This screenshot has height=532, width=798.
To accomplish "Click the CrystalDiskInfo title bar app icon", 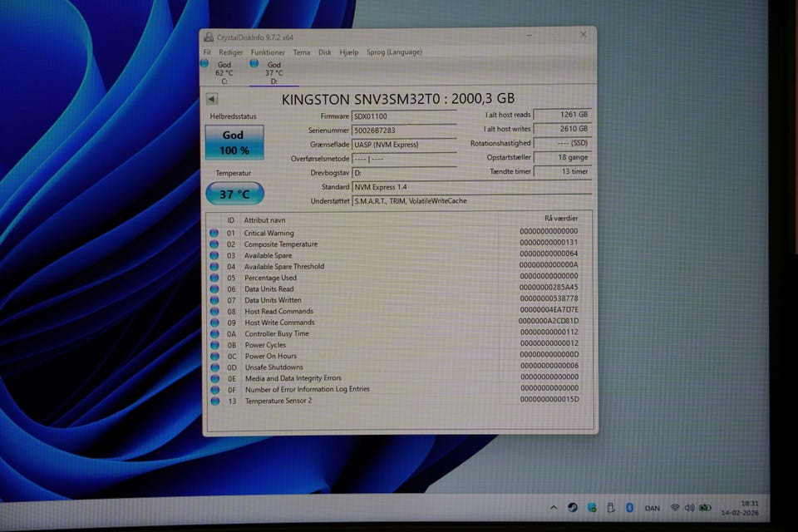I will (x=209, y=37).
